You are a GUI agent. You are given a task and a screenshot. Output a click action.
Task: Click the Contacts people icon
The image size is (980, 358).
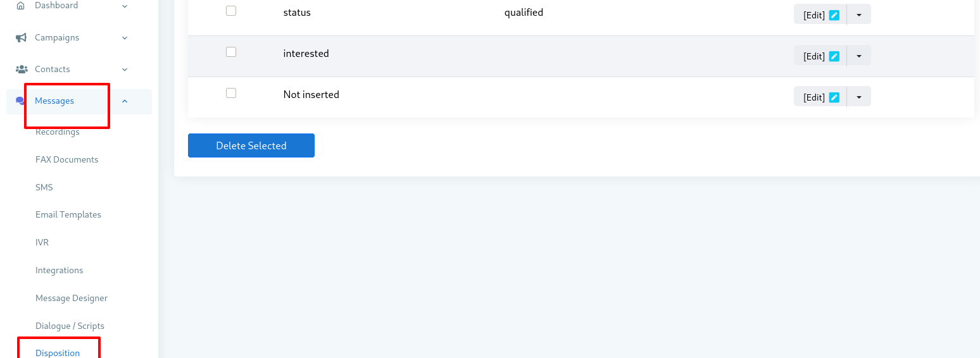pos(21,69)
